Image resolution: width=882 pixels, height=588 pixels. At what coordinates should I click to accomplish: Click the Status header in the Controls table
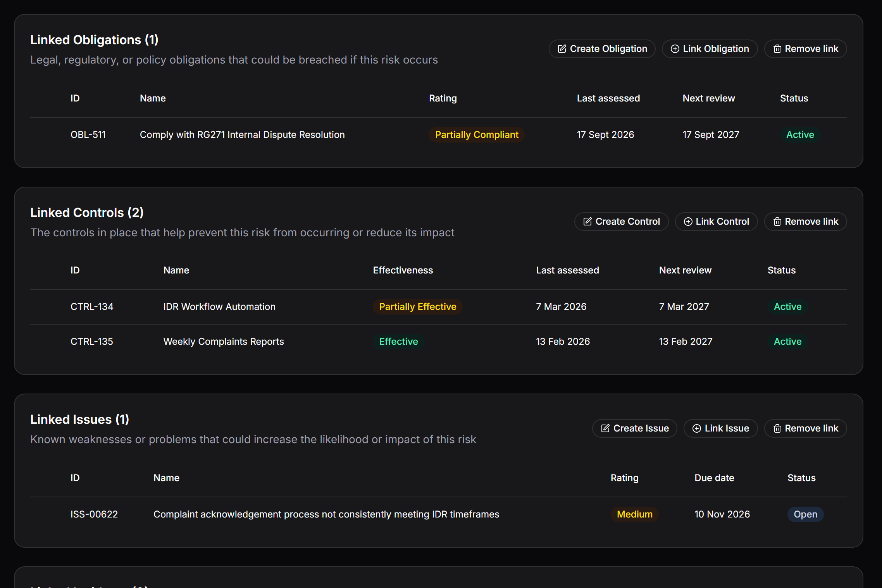pos(782,270)
